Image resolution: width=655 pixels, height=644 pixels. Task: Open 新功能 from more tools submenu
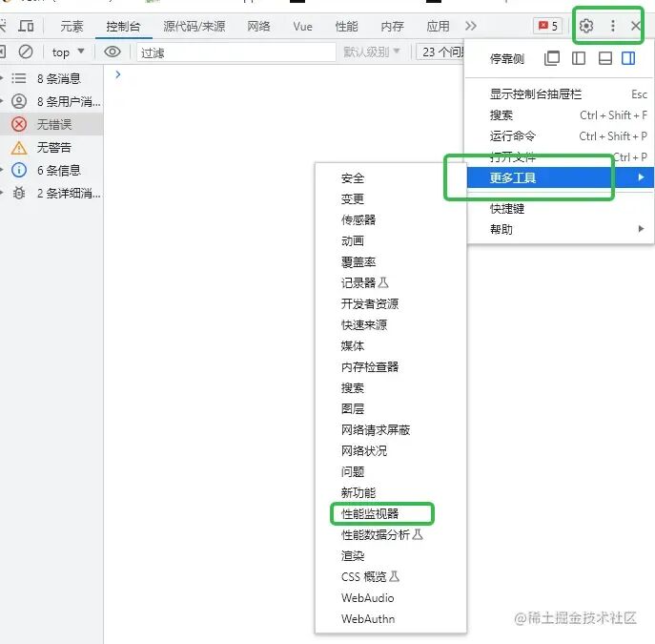[x=391, y=492]
